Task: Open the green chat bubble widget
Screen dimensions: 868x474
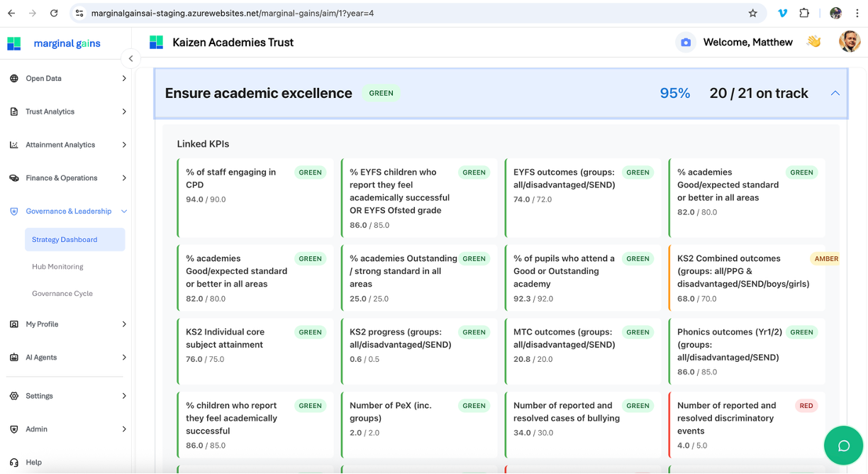Action: 843,446
